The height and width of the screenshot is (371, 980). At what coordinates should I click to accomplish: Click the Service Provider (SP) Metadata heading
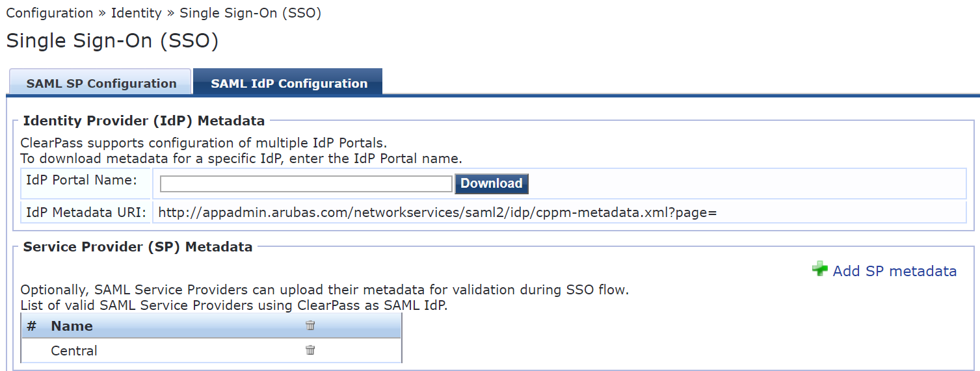point(137,247)
